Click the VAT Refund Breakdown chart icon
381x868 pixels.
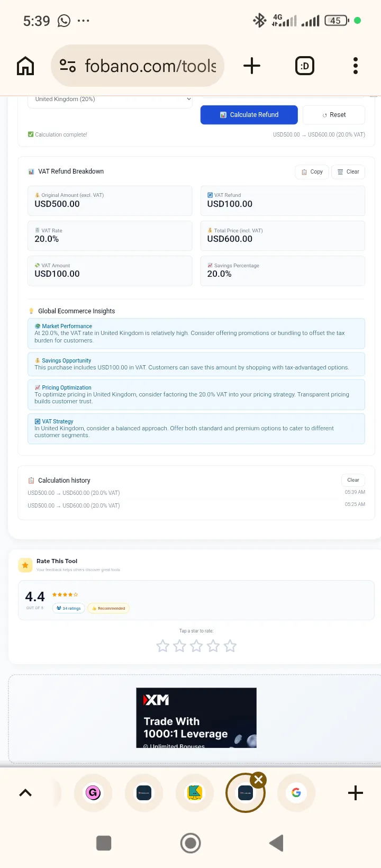31,171
